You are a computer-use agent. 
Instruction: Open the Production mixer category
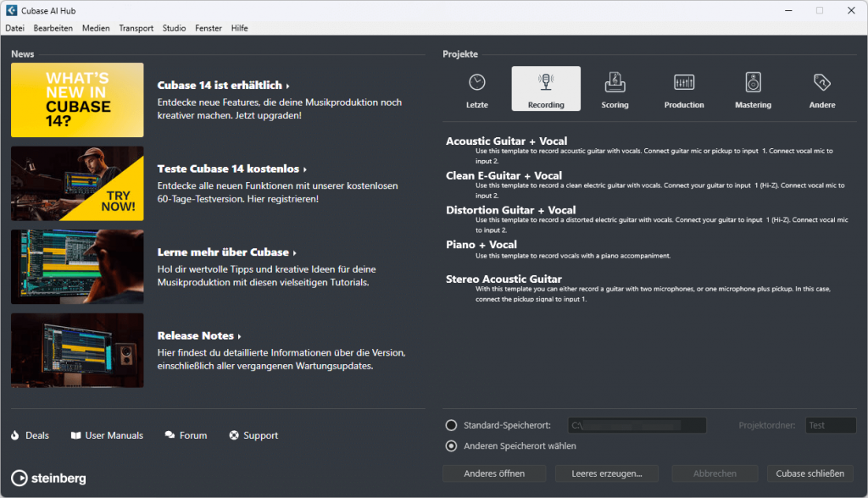pos(684,89)
